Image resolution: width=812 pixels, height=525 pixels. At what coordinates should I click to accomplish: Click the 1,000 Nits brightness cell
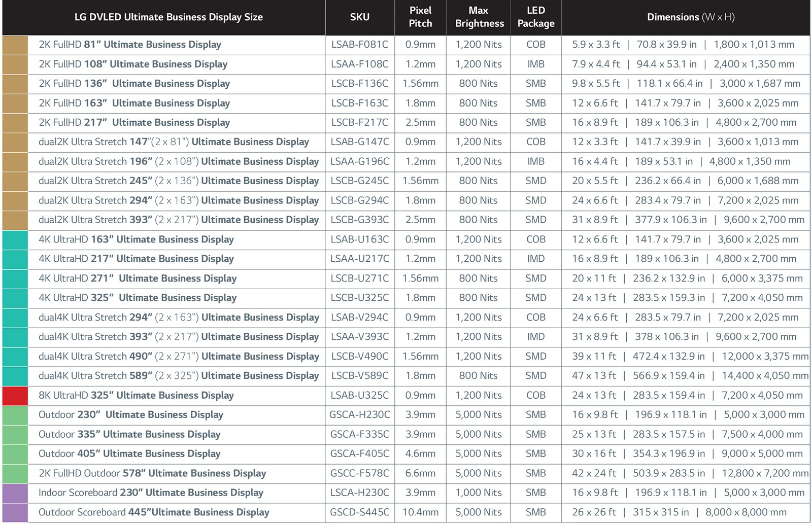pos(478,493)
